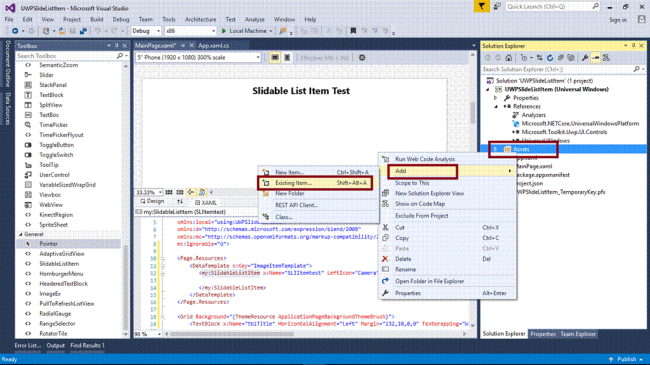Open the Team Explorer tab
Viewport: 650px width, 365px height.
coord(578,334)
